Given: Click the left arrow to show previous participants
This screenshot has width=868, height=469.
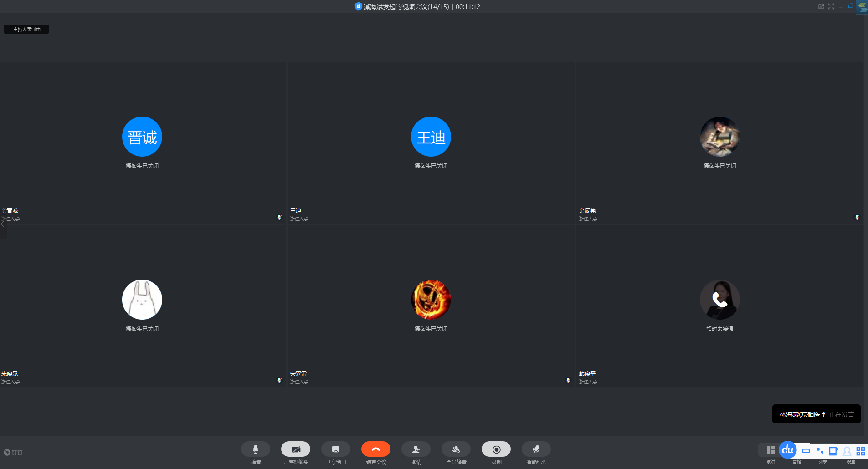Looking at the screenshot, I should (3, 224).
